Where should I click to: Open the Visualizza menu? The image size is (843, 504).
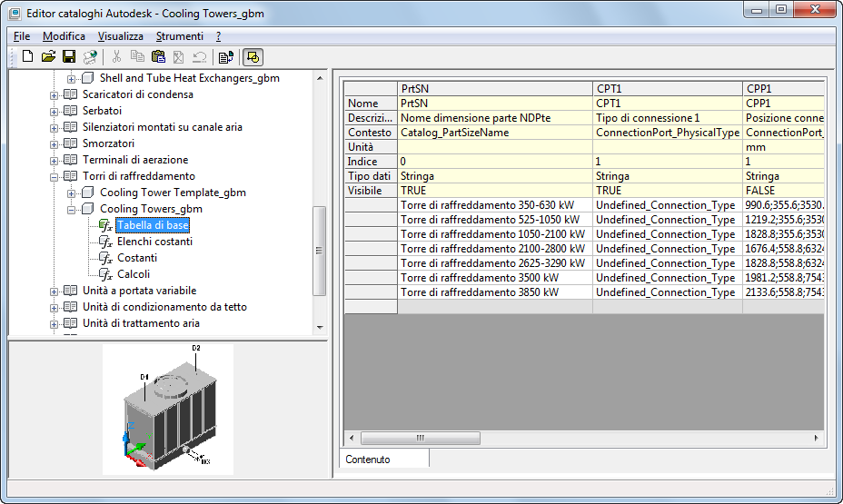coord(121,36)
